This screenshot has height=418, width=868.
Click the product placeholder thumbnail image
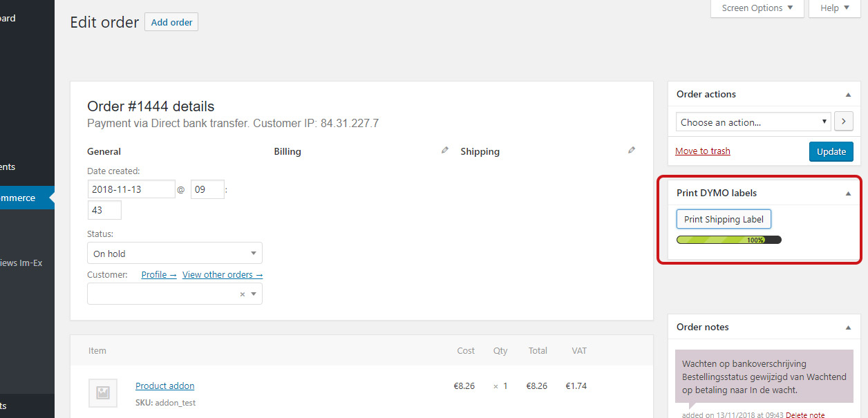103,392
